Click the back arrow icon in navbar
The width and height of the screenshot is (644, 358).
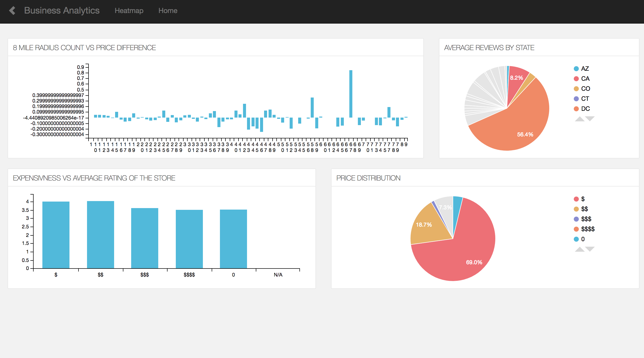pos(12,11)
